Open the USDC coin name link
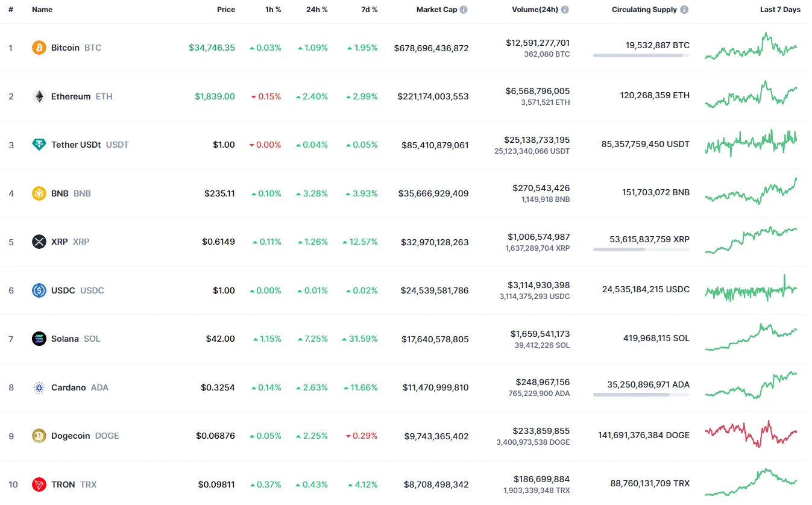This screenshot has width=812, height=505. tap(63, 290)
